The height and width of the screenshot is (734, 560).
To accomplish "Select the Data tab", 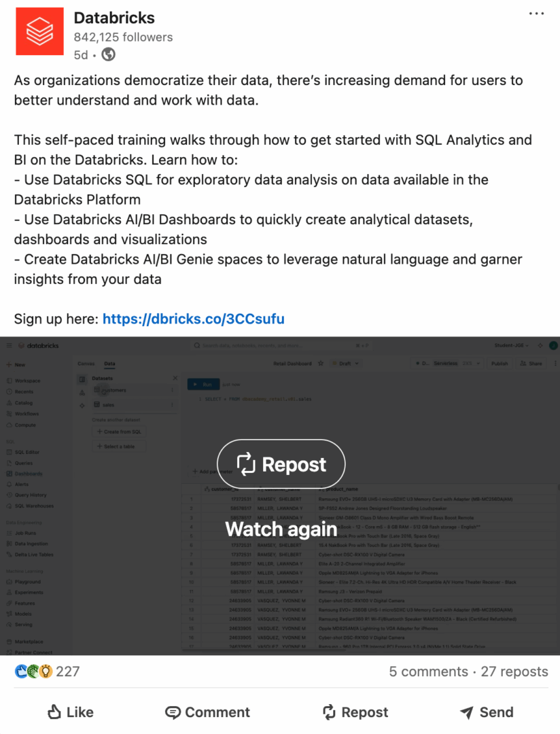I will [109, 364].
